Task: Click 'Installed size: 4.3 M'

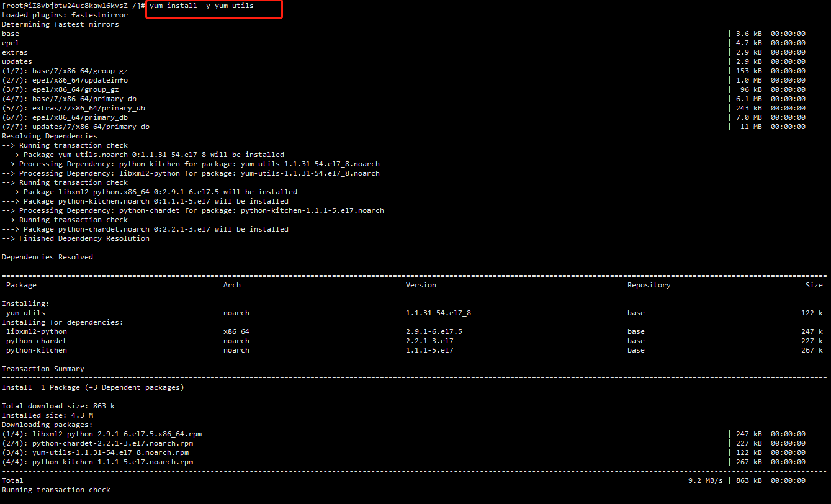Action: coord(47,415)
